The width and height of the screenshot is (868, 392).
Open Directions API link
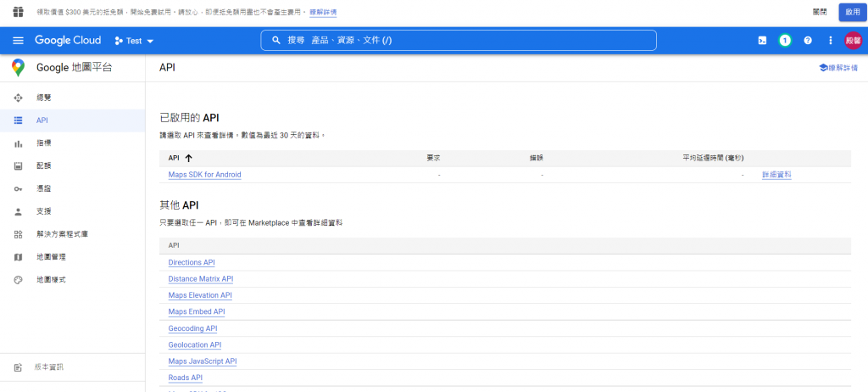pos(192,262)
